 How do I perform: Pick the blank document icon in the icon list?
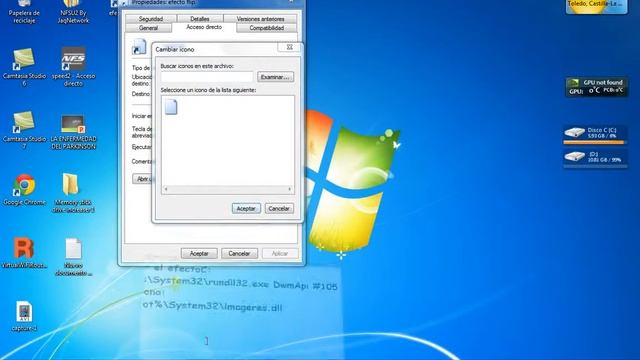click(171, 107)
